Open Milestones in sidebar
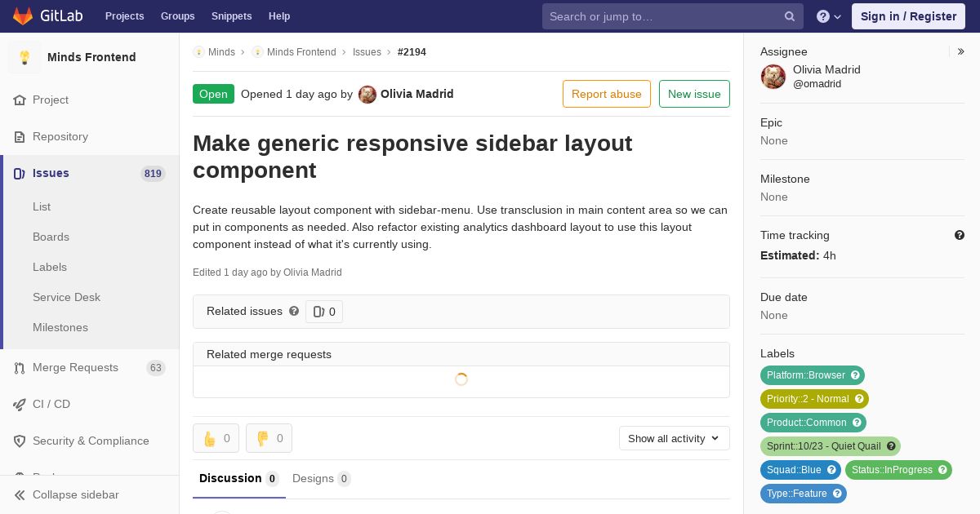 coord(60,328)
